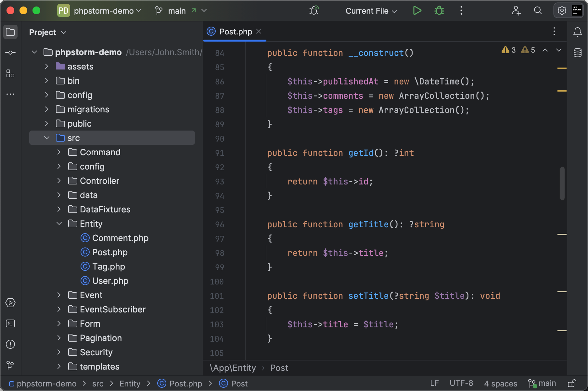Open the Problems tool window

pyautogui.click(x=10, y=344)
